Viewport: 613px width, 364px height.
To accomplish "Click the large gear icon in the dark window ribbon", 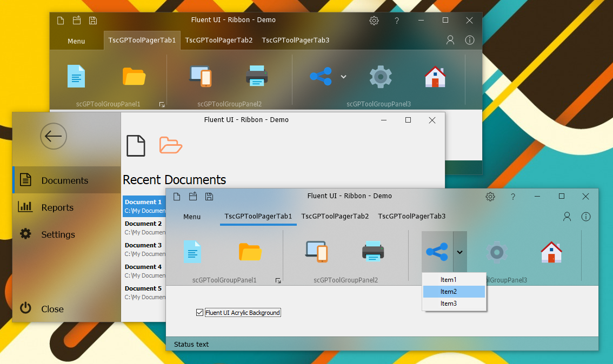I will [381, 76].
